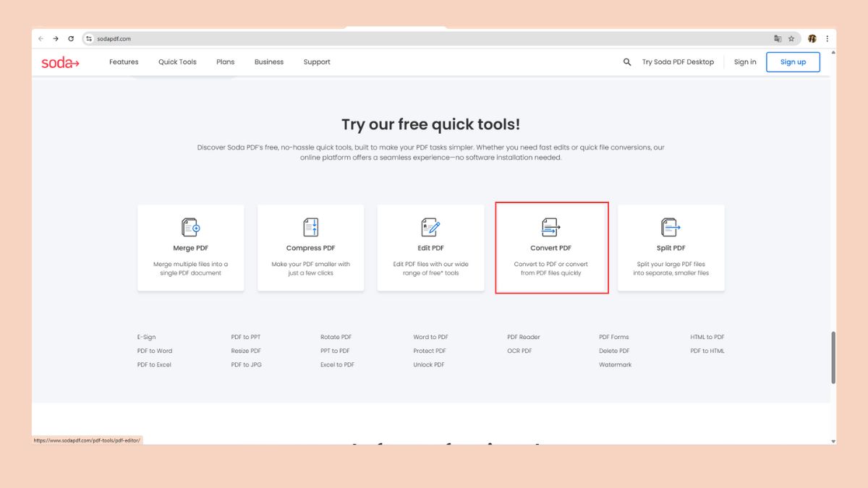Click Try Soda PDF Desktop link
Viewport: 868px width, 488px height.
(678, 62)
